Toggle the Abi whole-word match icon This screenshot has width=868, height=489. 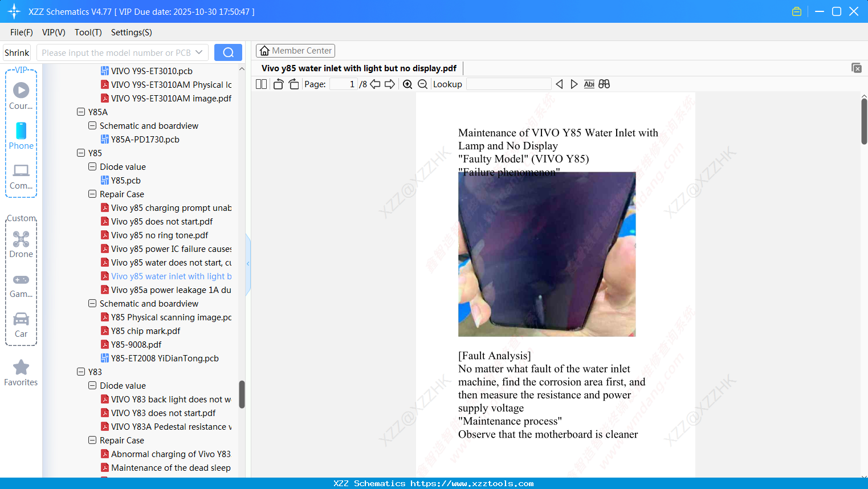tap(589, 84)
